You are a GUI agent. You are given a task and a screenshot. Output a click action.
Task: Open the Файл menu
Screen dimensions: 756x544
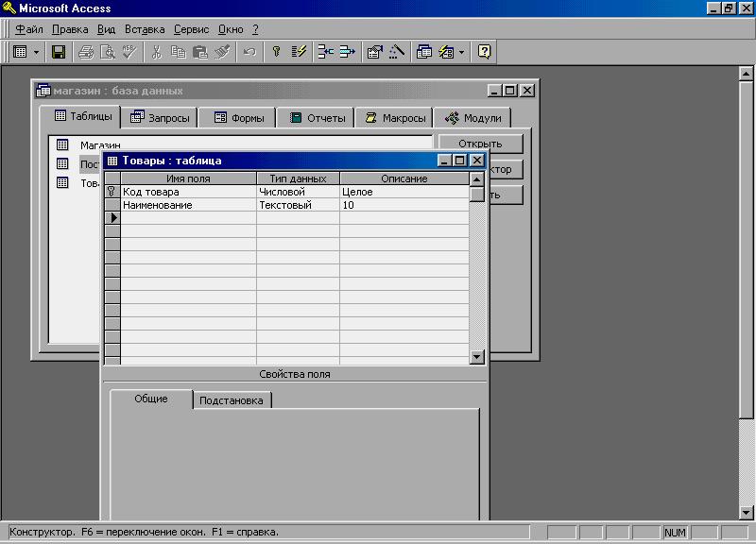(x=29, y=29)
